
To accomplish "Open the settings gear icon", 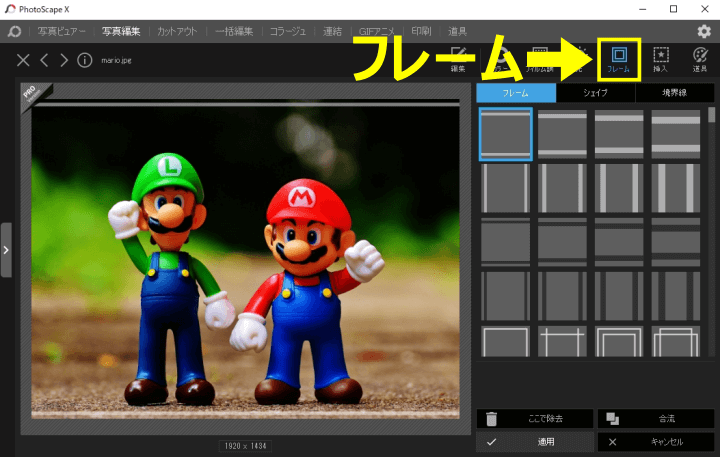I will (704, 31).
